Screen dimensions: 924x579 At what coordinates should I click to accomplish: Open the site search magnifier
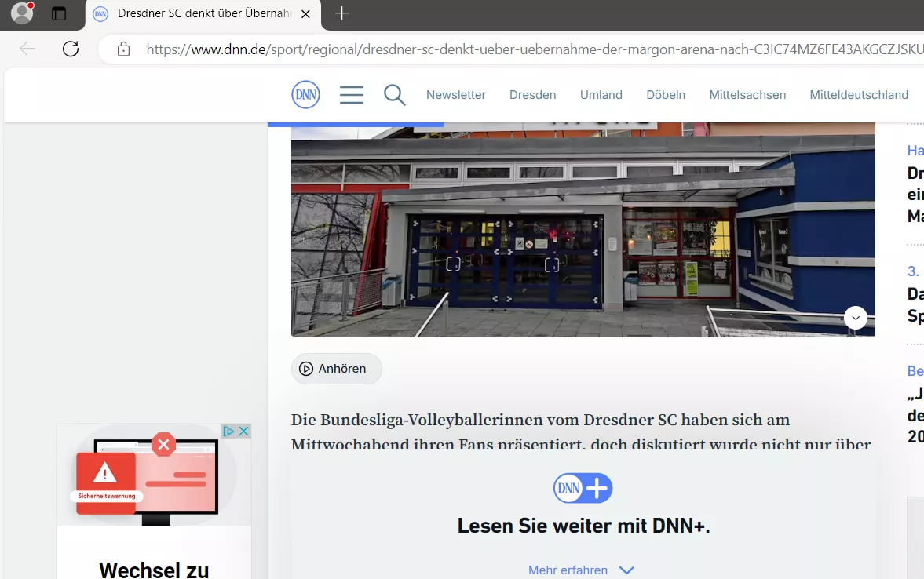(x=394, y=95)
